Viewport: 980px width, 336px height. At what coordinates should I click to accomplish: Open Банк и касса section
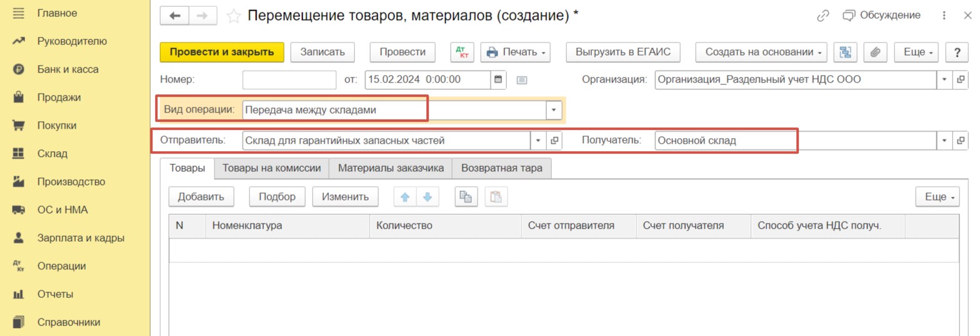67,69
